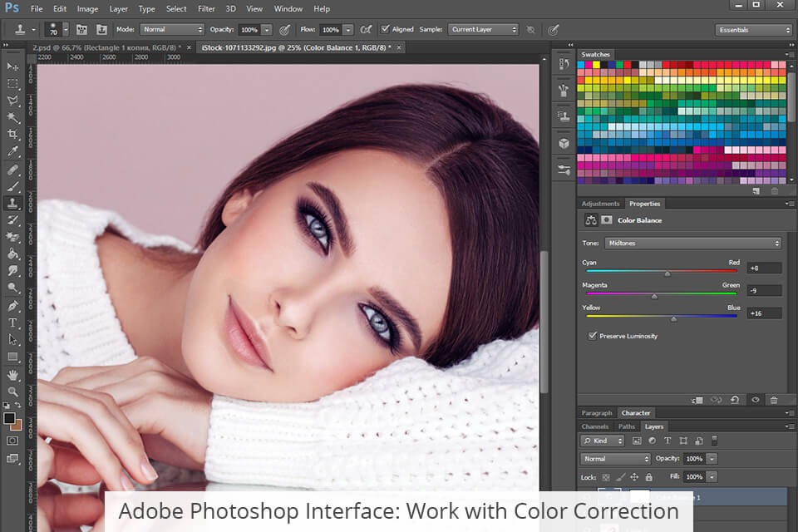Open the layer Kind filter dropdown

[x=603, y=441]
